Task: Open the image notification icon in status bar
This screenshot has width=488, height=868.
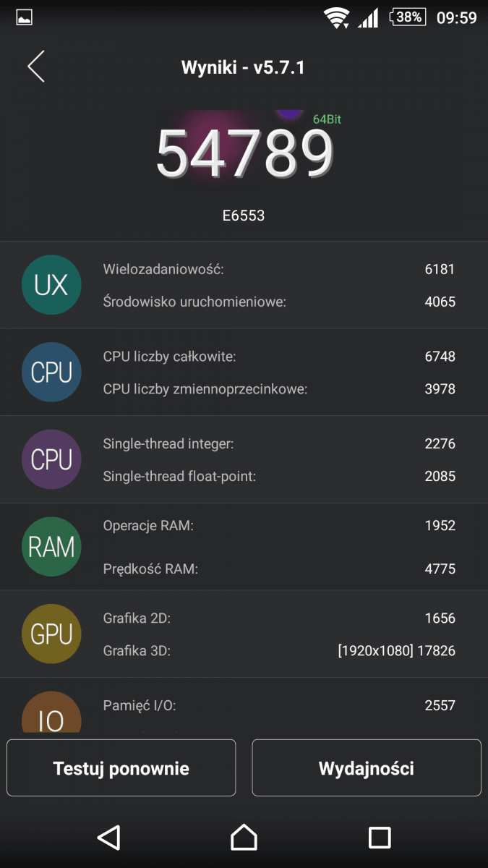Action: (24, 17)
